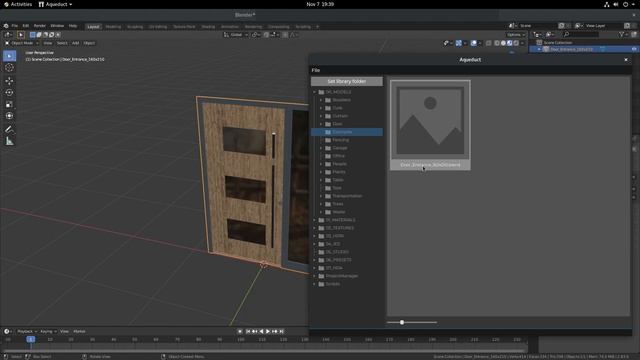The width and height of the screenshot is (640, 360).
Task: Switch to wireframe viewport shading
Action: 497,43
